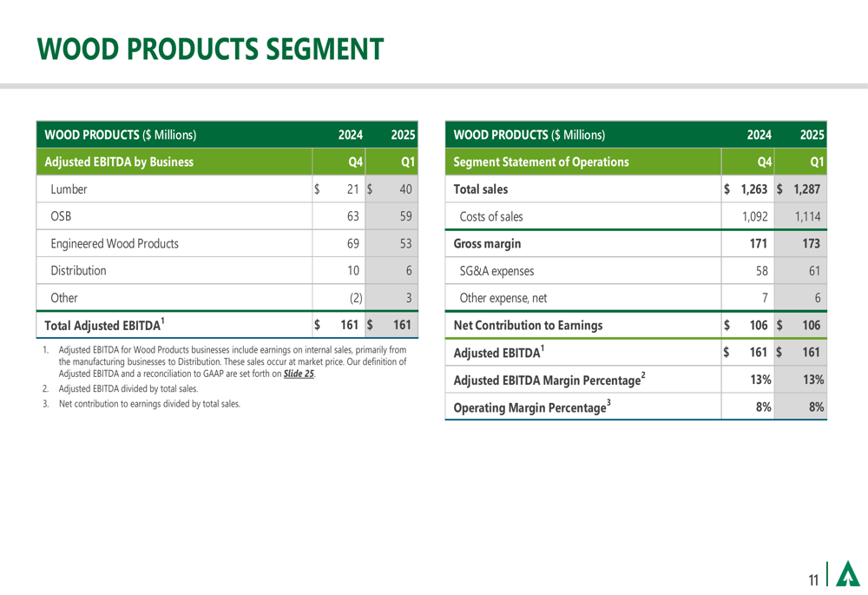Select the Costs of sales row label
This screenshot has width=868, height=595.
tap(491, 216)
